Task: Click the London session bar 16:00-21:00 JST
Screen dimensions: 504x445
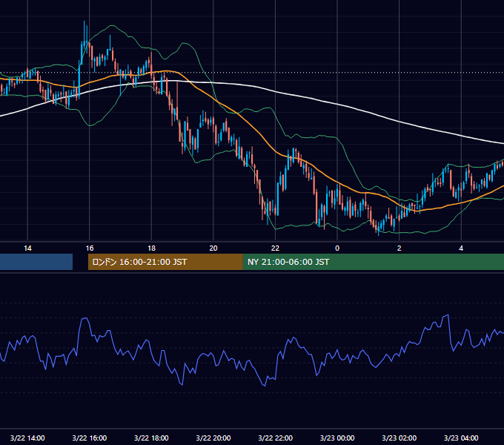Action: click(165, 262)
